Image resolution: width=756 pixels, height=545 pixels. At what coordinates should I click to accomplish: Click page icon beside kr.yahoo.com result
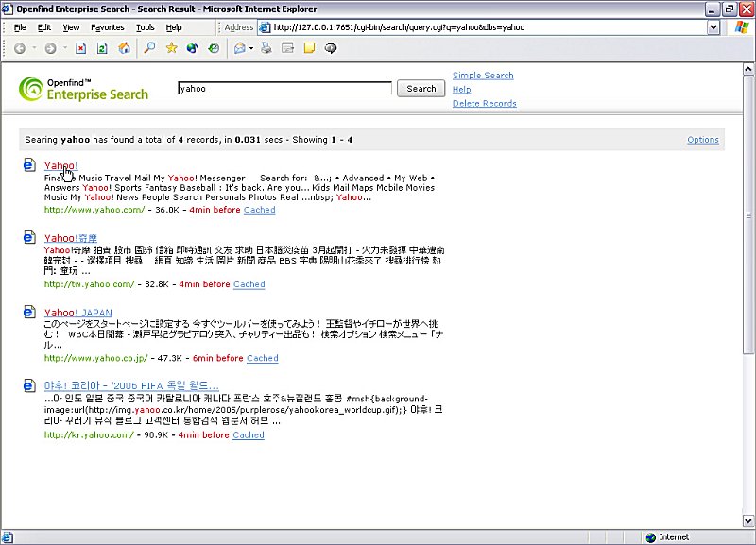29,385
